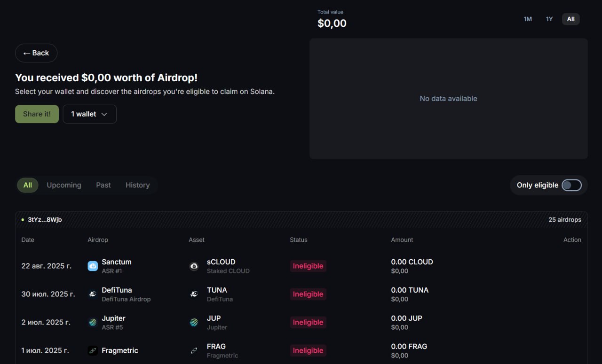The image size is (602, 364).
Task: Click the DefiTuna airdrop logo icon
Action: click(93, 294)
